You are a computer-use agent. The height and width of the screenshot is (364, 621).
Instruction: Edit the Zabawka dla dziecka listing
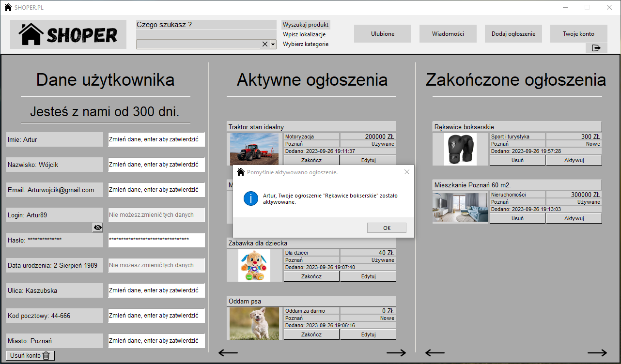pyautogui.click(x=368, y=276)
